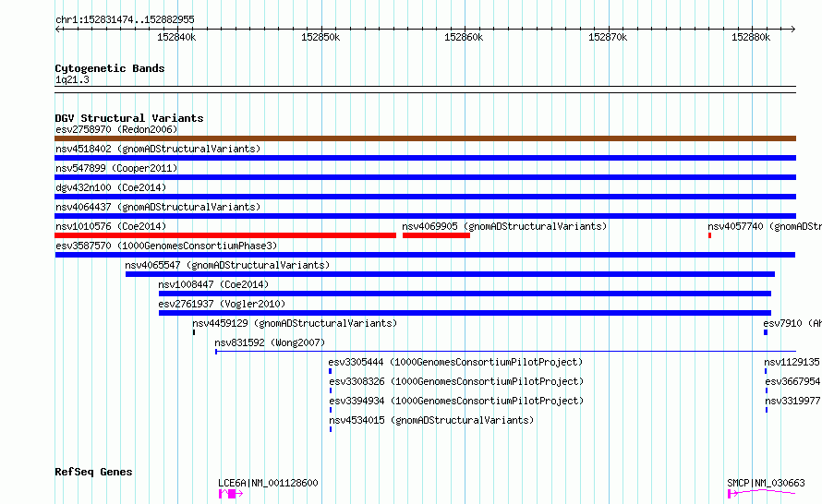Select nsv3319977 variant label
Screen dimensions: 822x504
[x=792, y=401]
